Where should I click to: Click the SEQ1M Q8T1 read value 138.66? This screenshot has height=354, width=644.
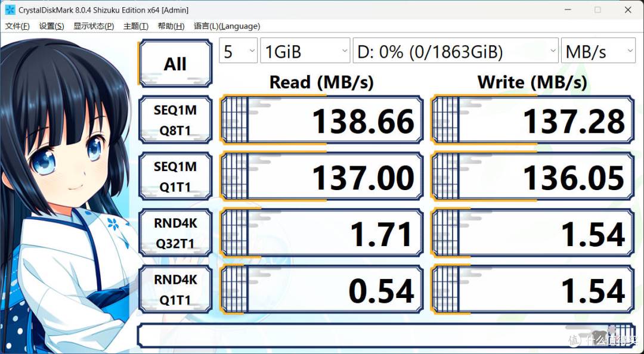click(x=321, y=120)
